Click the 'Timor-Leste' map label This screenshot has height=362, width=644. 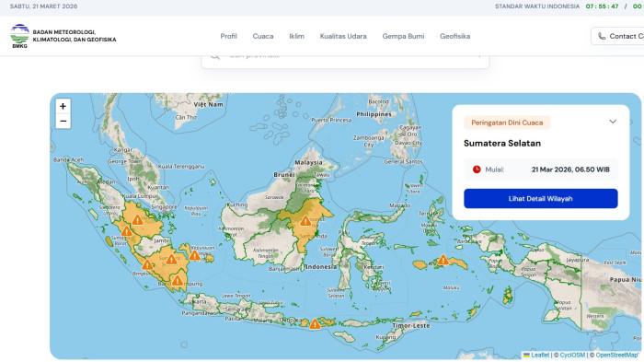tap(411, 325)
